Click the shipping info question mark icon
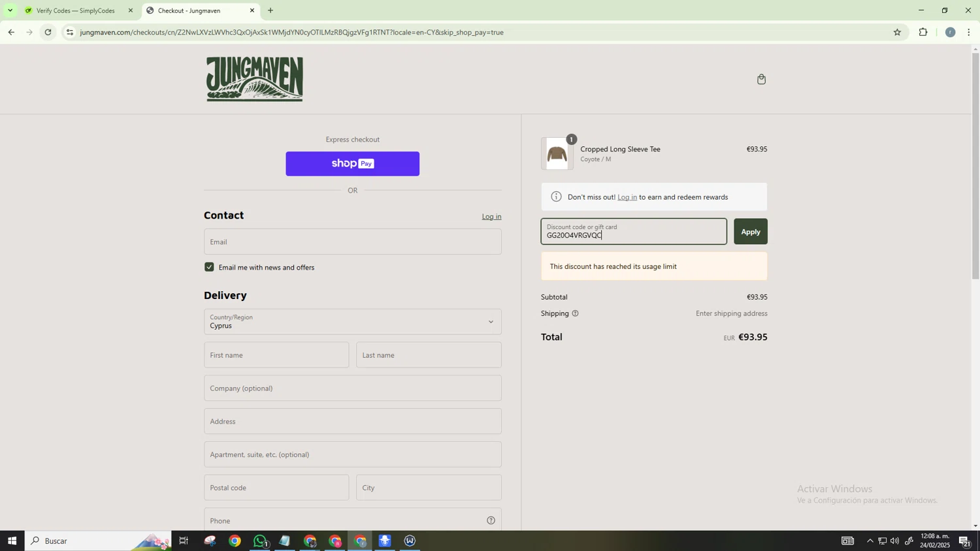Screen dimensions: 980x551 [x=575, y=313]
